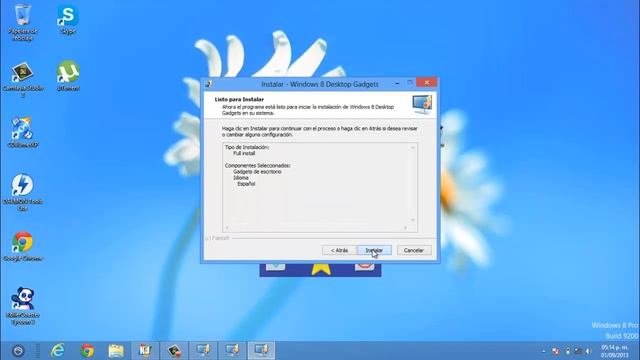
Task: Click summary box scroll down arrow
Action: pos(413,220)
